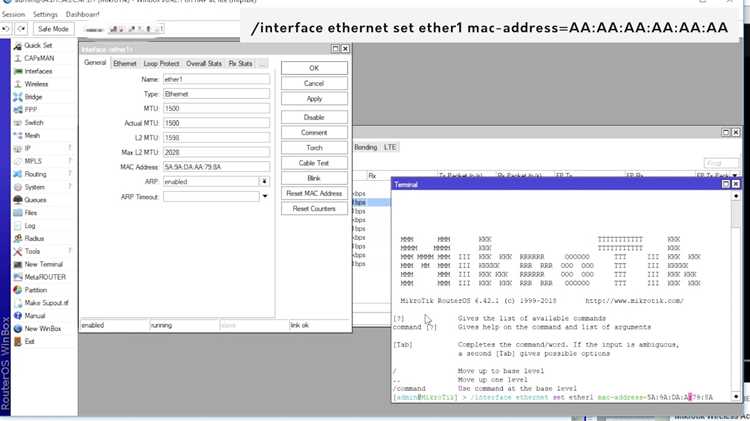Open the ARP dropdown arrow
Screen dimensions: 750x421
click(264, 182)
